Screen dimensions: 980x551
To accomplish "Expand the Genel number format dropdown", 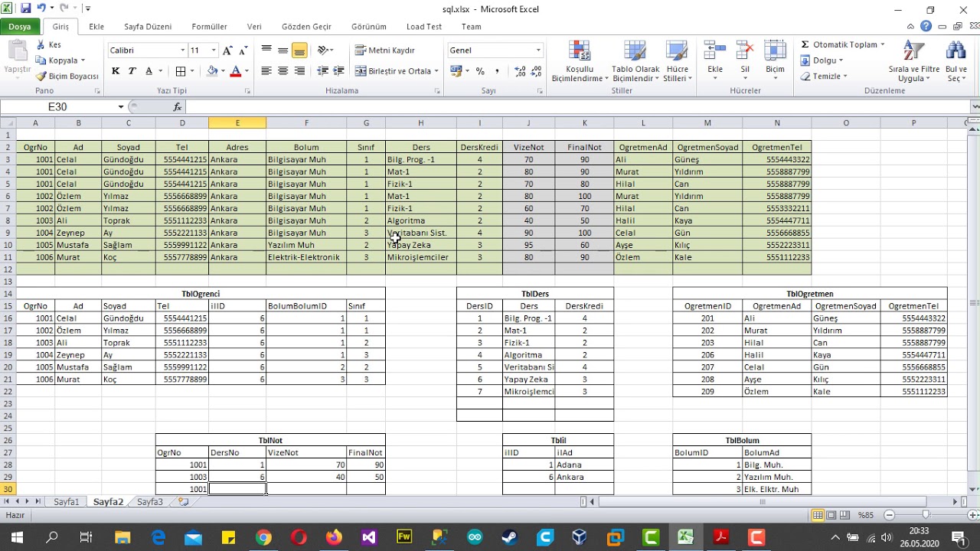I will point(538,51).
